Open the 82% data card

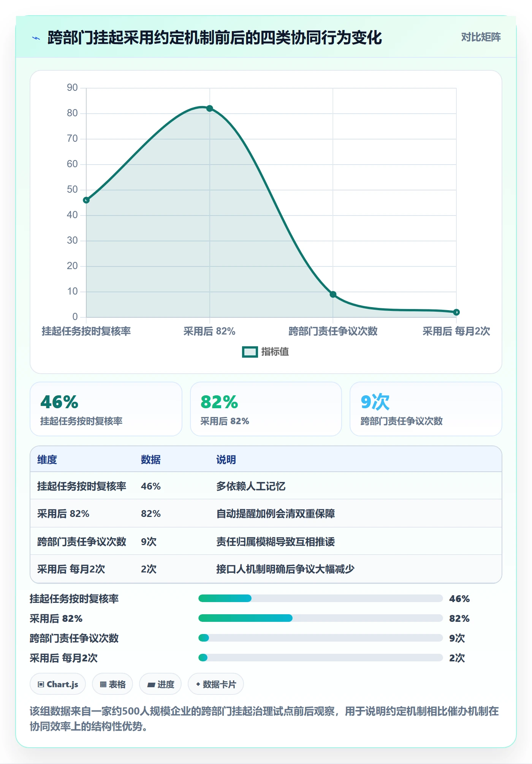266,409
